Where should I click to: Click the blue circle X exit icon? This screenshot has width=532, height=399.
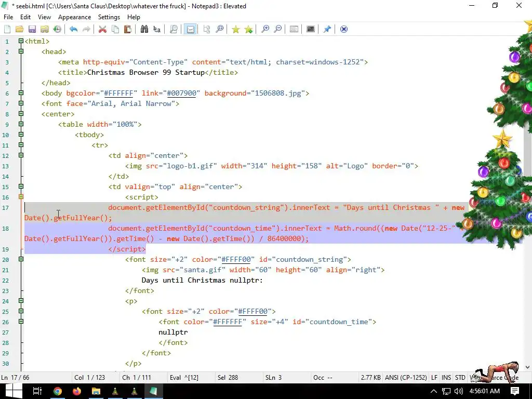pyautogui.click(x=344, y=29)
